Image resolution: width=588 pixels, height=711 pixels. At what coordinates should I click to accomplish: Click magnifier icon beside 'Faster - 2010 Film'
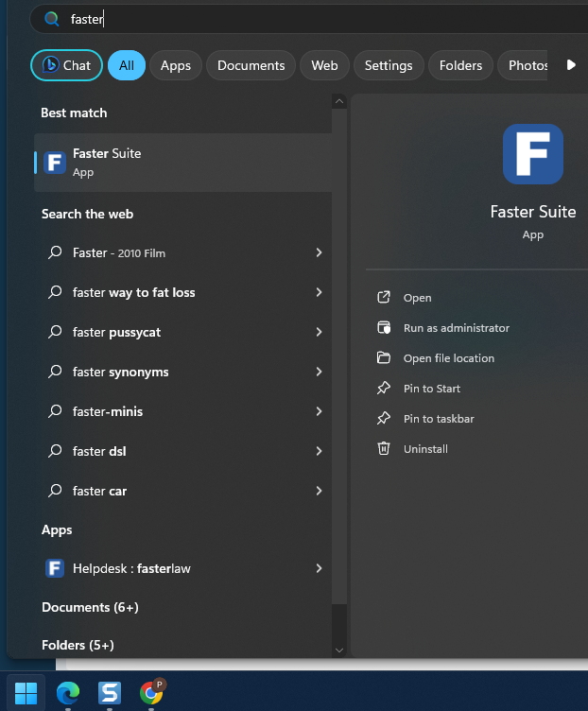tap(55, 252)
